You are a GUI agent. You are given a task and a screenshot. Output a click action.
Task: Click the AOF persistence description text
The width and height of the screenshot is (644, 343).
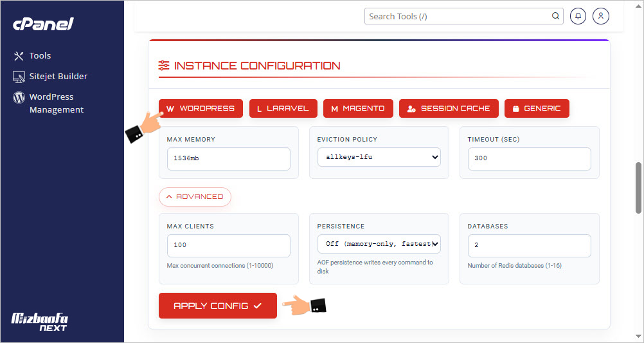click(375, 266)
